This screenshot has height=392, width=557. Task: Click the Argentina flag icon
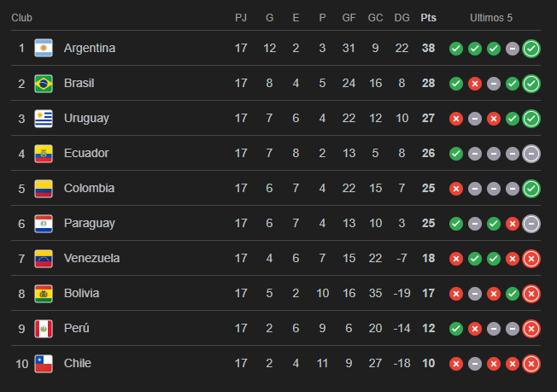(x=44, y=48)
